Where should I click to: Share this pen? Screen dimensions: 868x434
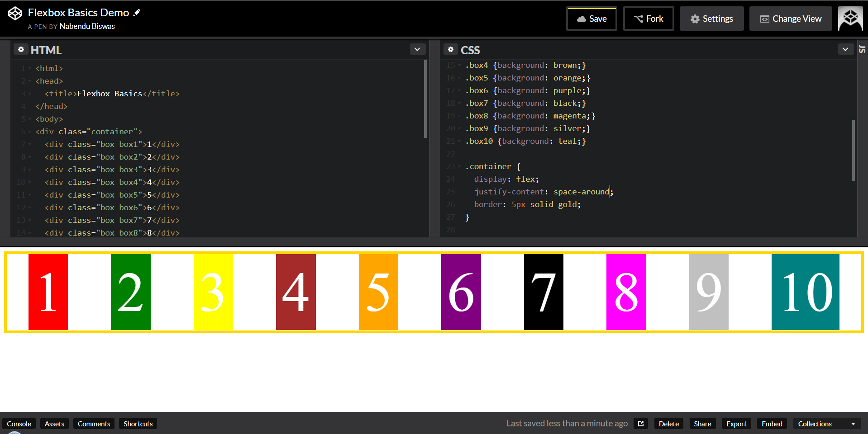(702, 424)
